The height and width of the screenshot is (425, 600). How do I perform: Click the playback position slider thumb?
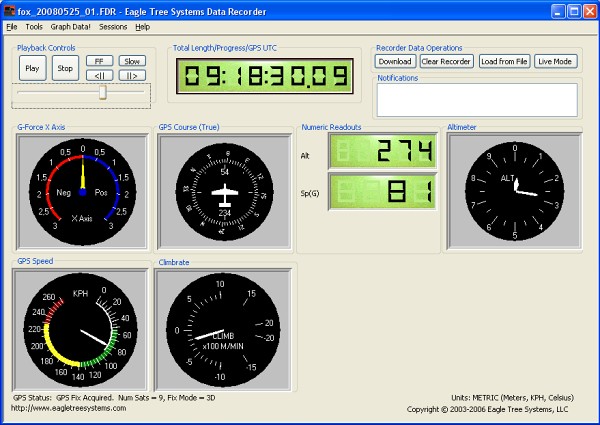click(x=102, y=93)
